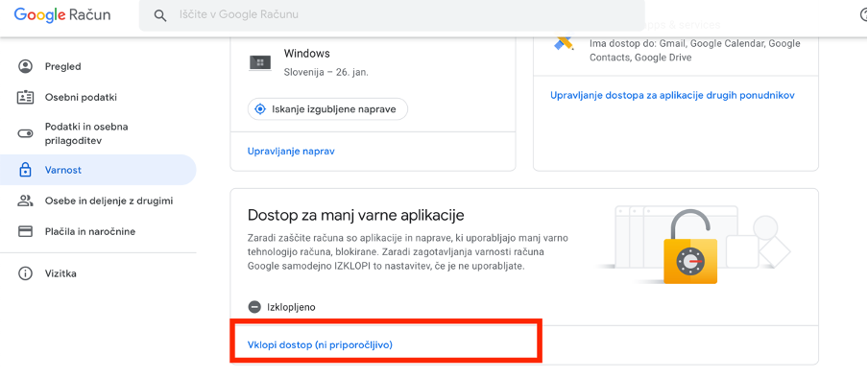Click the Google Račun logo

(62, 15)
